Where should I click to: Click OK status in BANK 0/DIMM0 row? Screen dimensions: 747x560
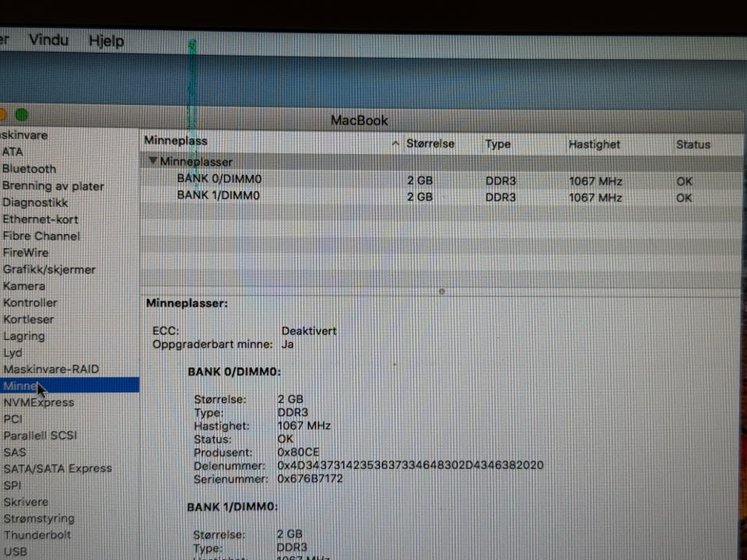pos(684,181)
